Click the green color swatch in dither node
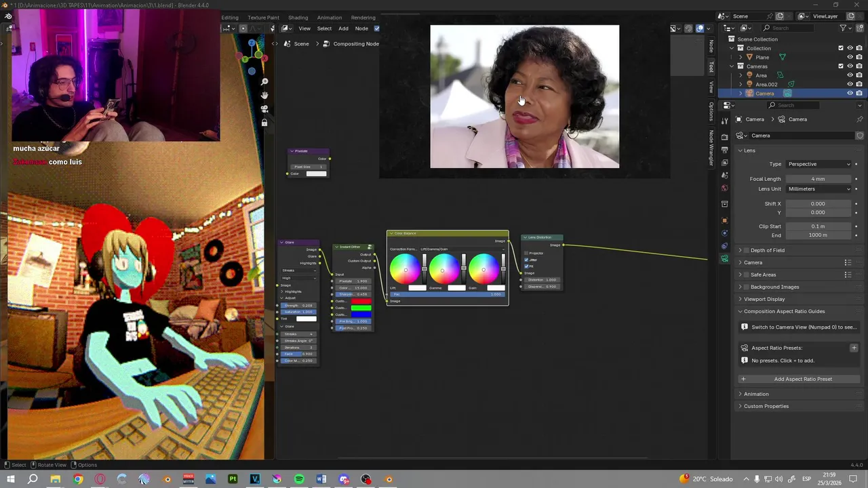 (x=361, y=308)
